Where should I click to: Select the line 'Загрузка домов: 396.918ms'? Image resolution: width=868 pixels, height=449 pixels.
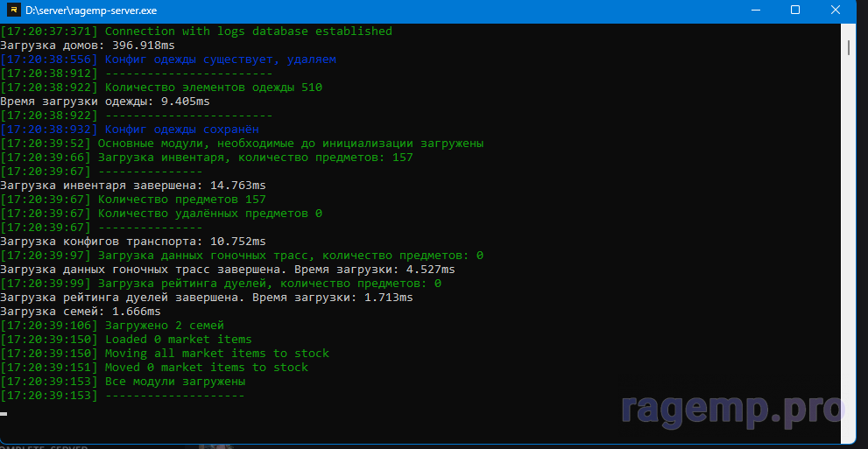(x=88, y=46)
